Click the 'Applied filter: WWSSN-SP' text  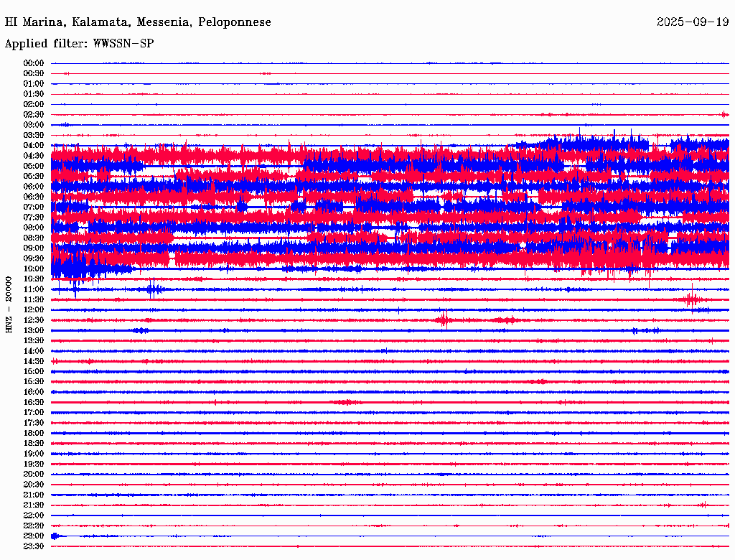pos(79,44)
